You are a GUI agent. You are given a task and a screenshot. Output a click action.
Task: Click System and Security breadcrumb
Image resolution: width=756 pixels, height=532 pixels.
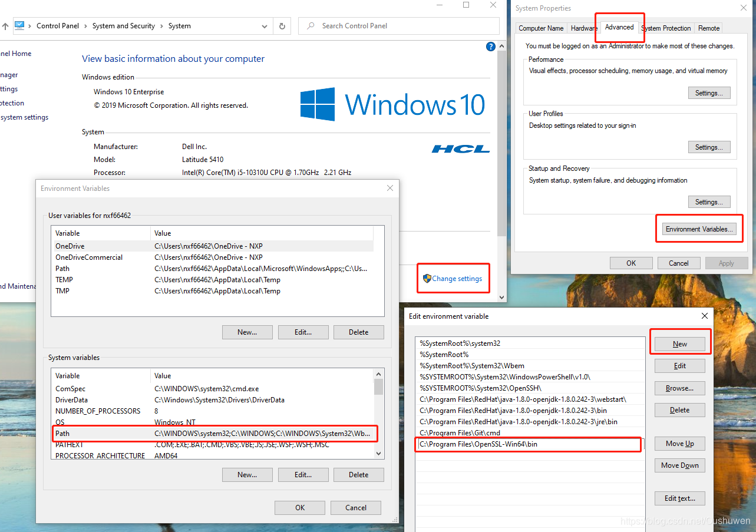124,26
